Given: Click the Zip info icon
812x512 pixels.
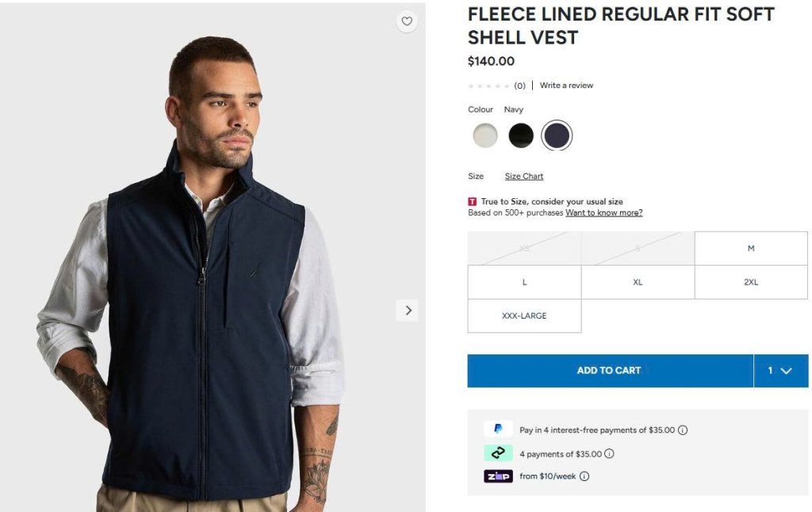Looking at the screenshot, I should tap(584, 476).
